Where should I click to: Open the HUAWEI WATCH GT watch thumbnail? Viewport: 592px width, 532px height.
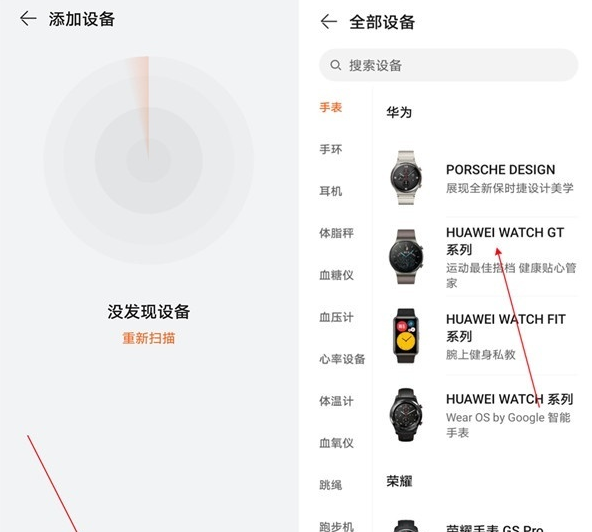point(405,256)
